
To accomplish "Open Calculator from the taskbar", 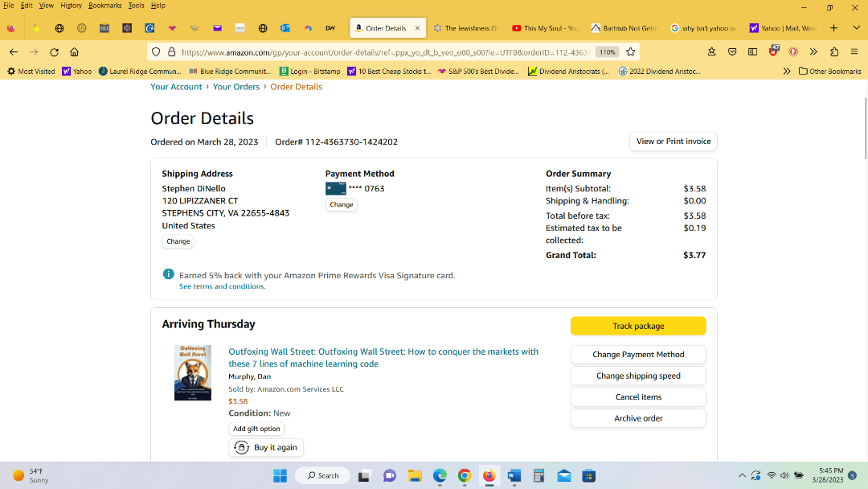I will pos(538,475).
